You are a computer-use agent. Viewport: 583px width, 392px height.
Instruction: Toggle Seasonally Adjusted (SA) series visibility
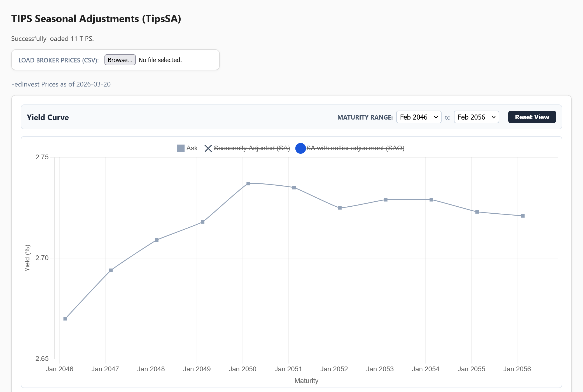[x=252, y=148]
